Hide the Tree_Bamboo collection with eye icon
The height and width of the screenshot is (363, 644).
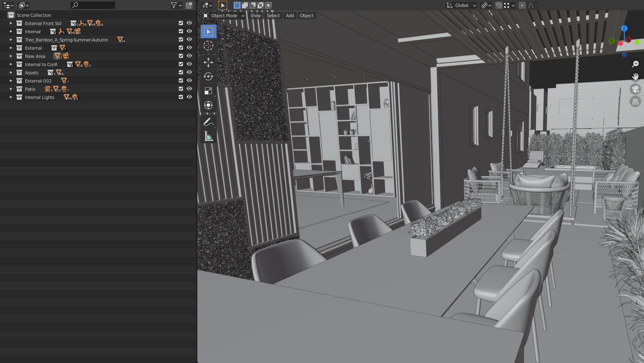(190, 40)
